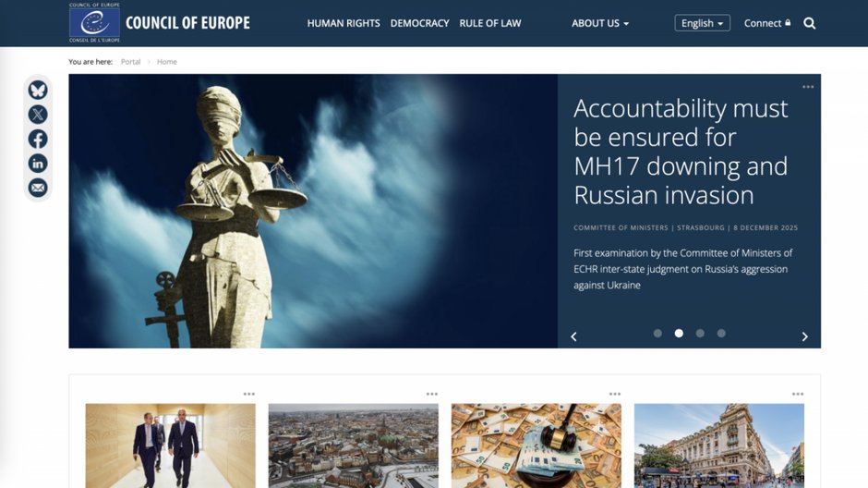Open the English language dropdown
Screen dimensions: 868x488
(702, 23)
